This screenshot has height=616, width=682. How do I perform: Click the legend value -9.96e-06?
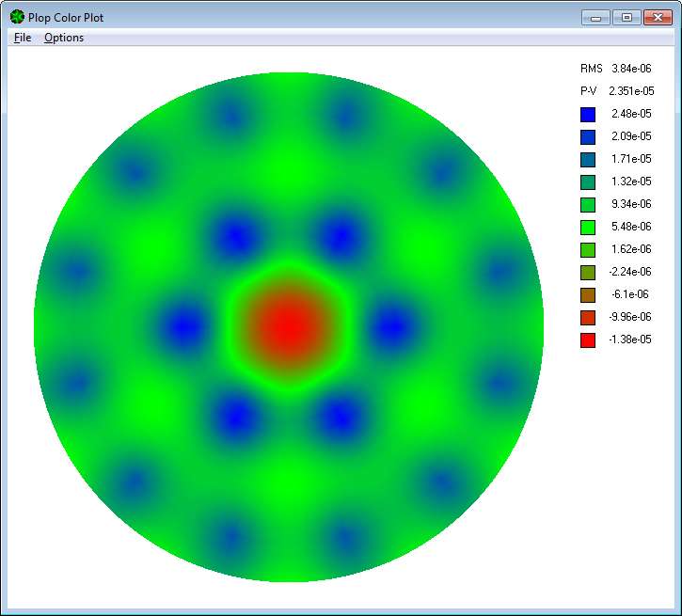(630, 317)
